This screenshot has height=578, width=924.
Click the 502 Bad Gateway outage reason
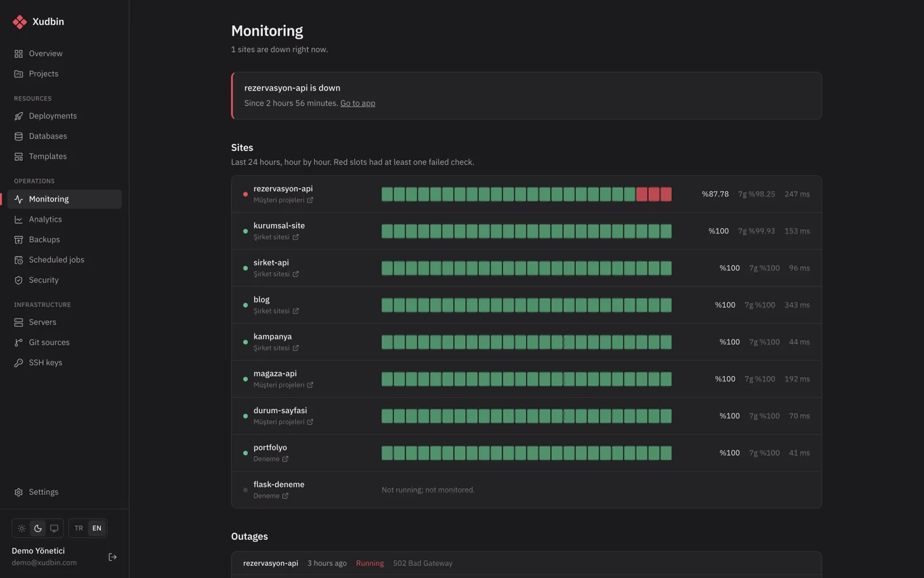pyautogui.click(x=423, y=564)
